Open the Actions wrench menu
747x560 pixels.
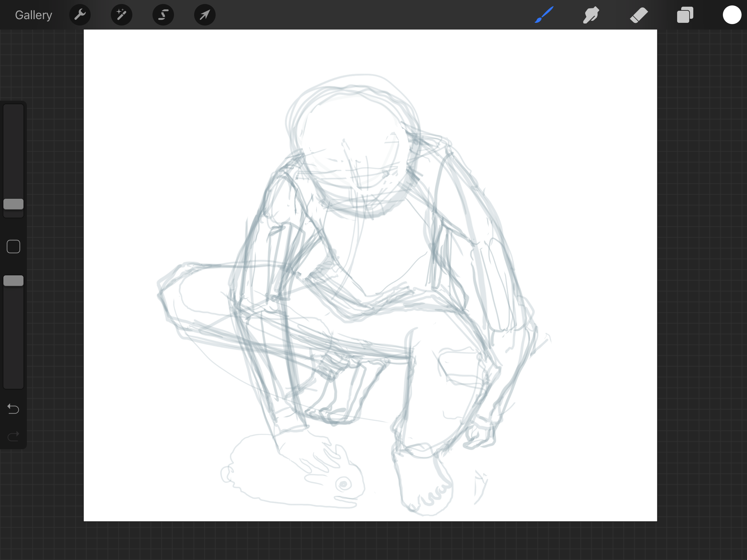80,15
